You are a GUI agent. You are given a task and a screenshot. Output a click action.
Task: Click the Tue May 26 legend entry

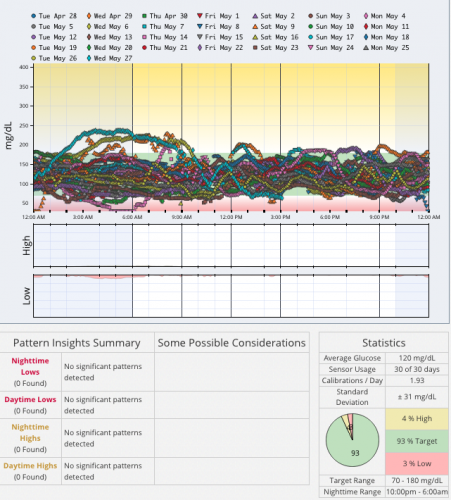coord(54,58)
